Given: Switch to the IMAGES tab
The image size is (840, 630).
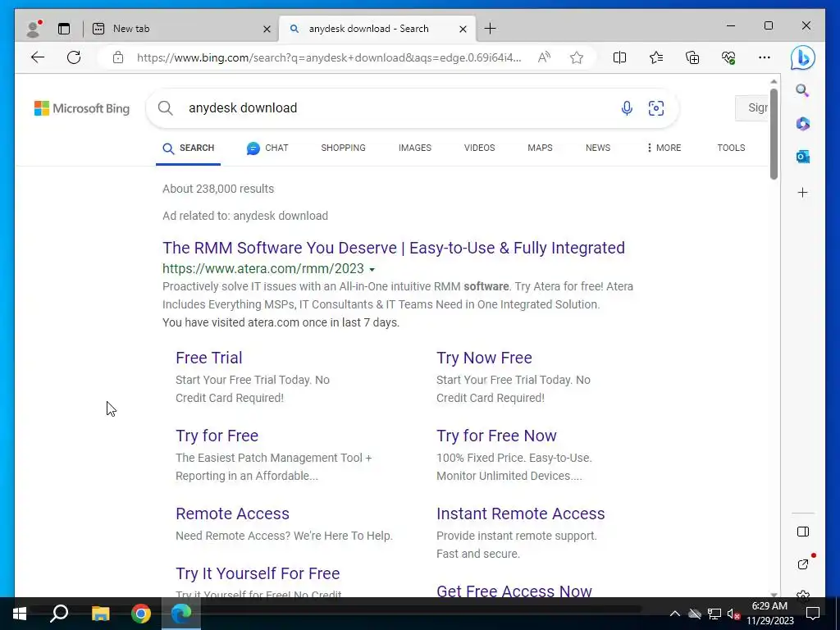Looking at the screenshot, I should [x=414, y=148].
